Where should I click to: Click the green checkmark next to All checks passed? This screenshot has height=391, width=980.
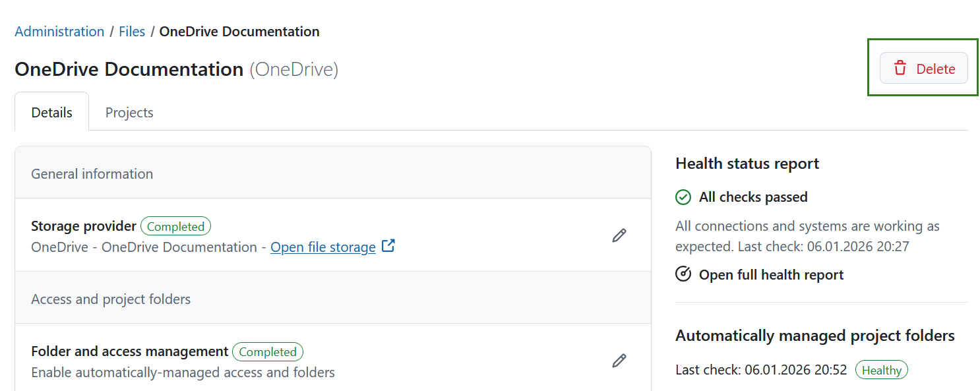click(x=683, y=196)
